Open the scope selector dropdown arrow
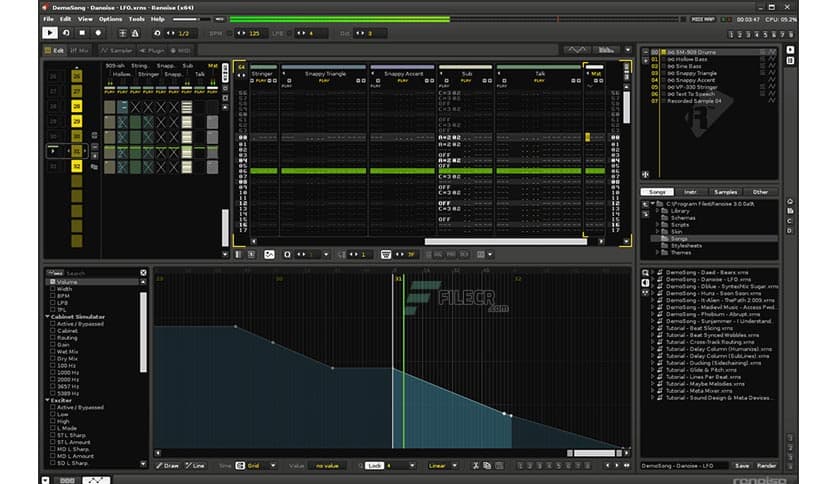Image resolution: width=836 pixels, height=484 pixels. (x=628, y=50)
